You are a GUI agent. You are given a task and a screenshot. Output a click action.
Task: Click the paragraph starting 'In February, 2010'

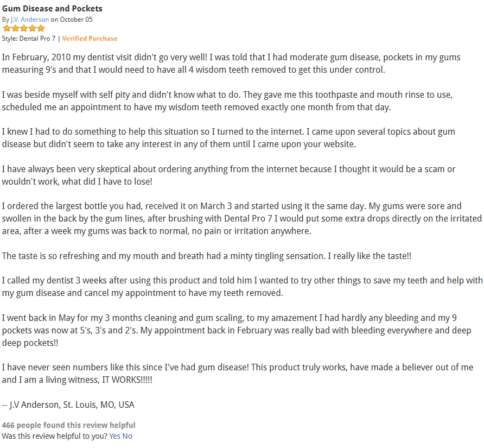point(231,64)
